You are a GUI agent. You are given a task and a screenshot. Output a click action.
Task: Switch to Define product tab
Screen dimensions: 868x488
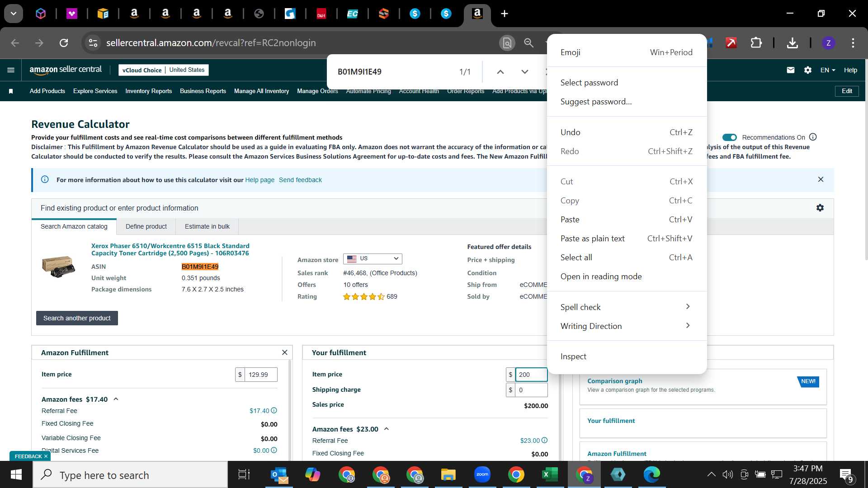click(x=146, y=226)
